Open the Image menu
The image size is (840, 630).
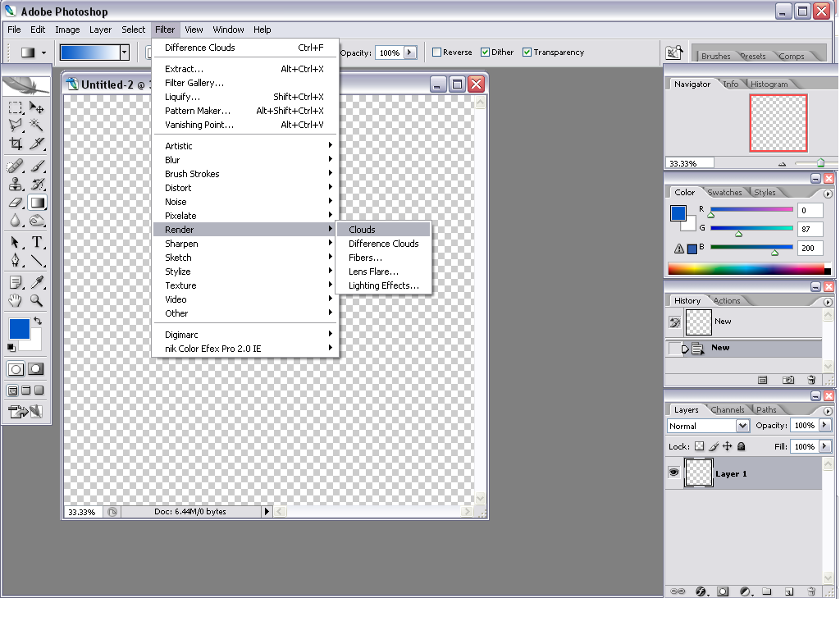click(67, 30)
